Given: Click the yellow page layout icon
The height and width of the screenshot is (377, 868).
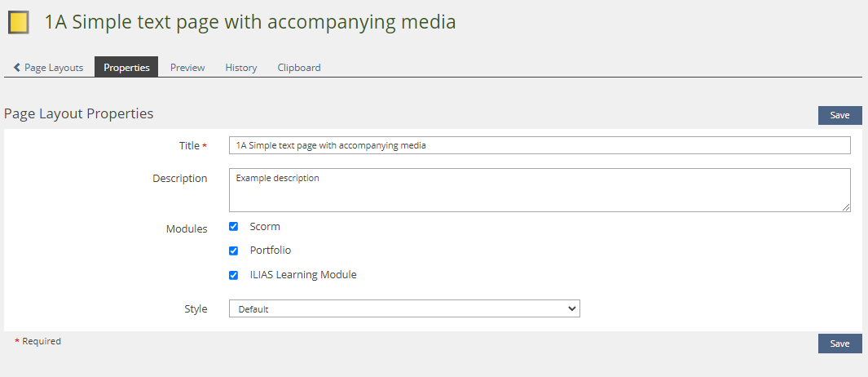Looking at the screenshot, I should (x=19, y=22).
